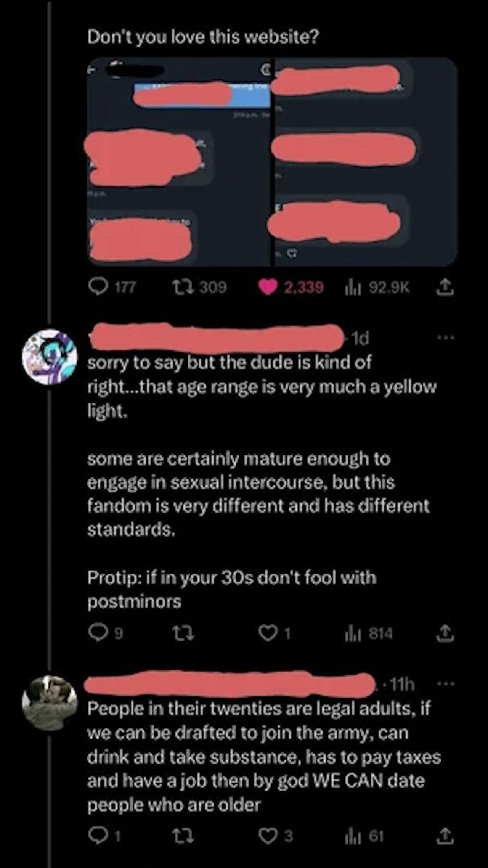Viewport: 488px width, 868px height.
Task: Open the cartoon avatar profile picture
Action: (50, 357)
